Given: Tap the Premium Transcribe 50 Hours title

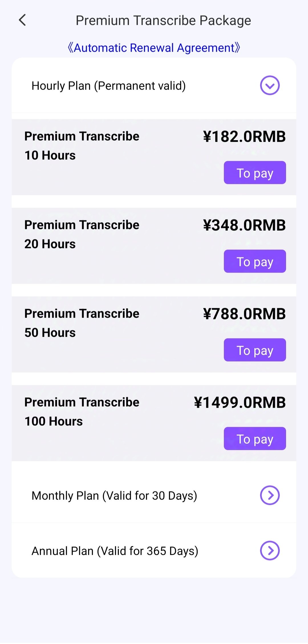Looking at the screenshot, I should (82, 323).
